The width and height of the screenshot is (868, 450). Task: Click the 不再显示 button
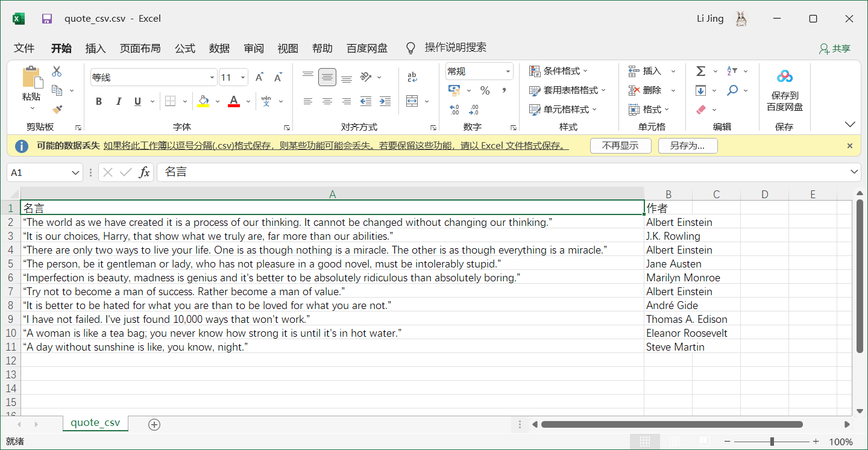click(x=620, y=146)
